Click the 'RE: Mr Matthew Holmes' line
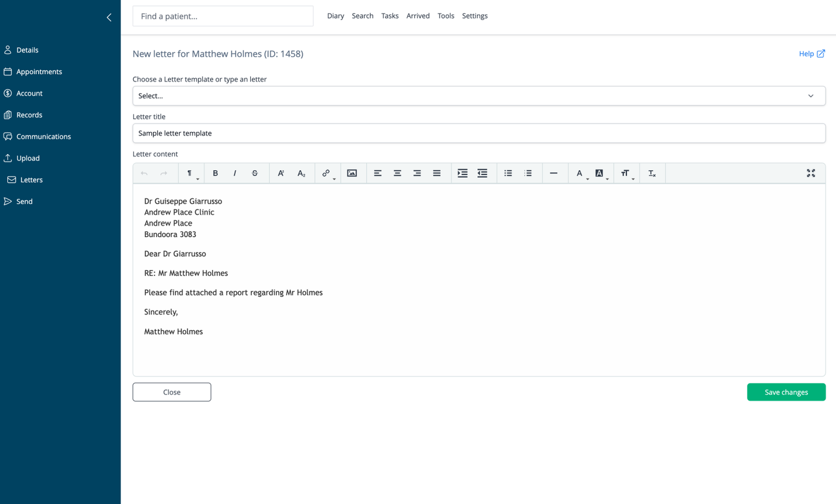This screenshot has width=836, height=504. point(186,273)
